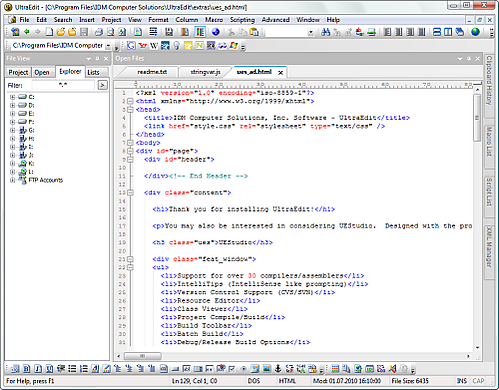Open the File menu

click(x=24, y=20)
